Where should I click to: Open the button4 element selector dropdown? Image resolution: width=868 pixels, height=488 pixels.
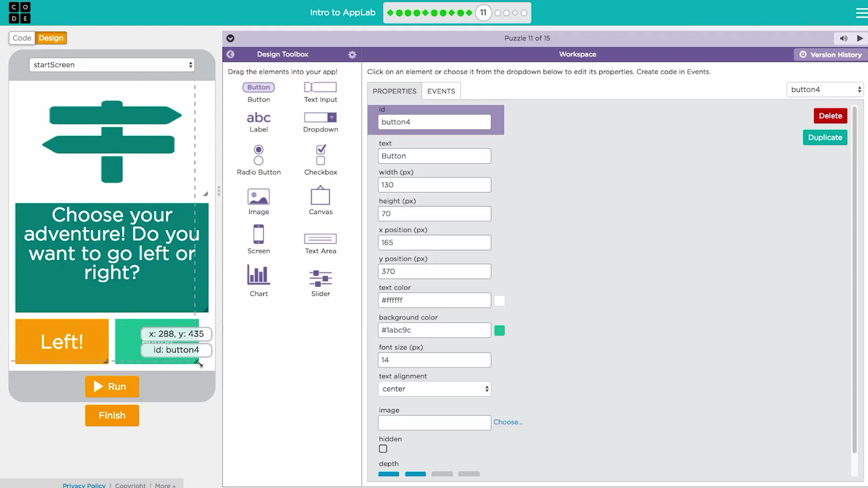tap(825, 89)
